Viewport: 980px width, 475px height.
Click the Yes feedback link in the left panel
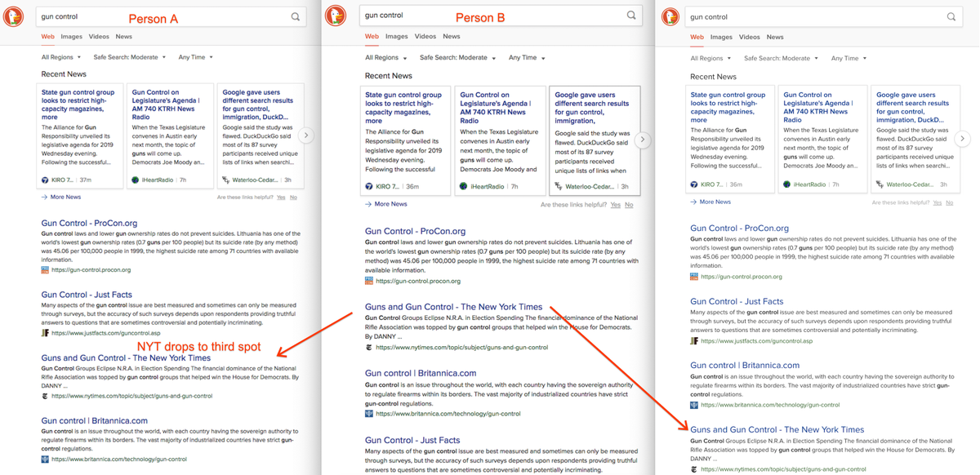(282, 198)
